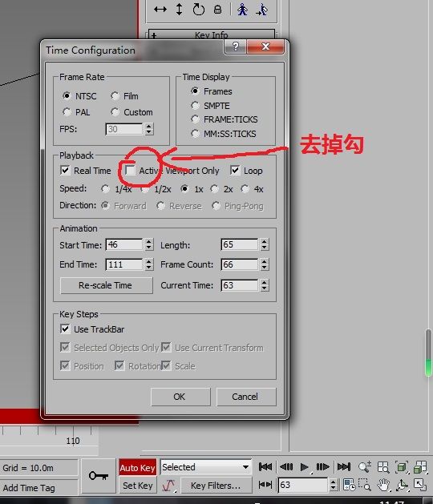This screenshot has width=433, height=504.
Task: Click the Re-scale Time button
Action: point(106,285)
